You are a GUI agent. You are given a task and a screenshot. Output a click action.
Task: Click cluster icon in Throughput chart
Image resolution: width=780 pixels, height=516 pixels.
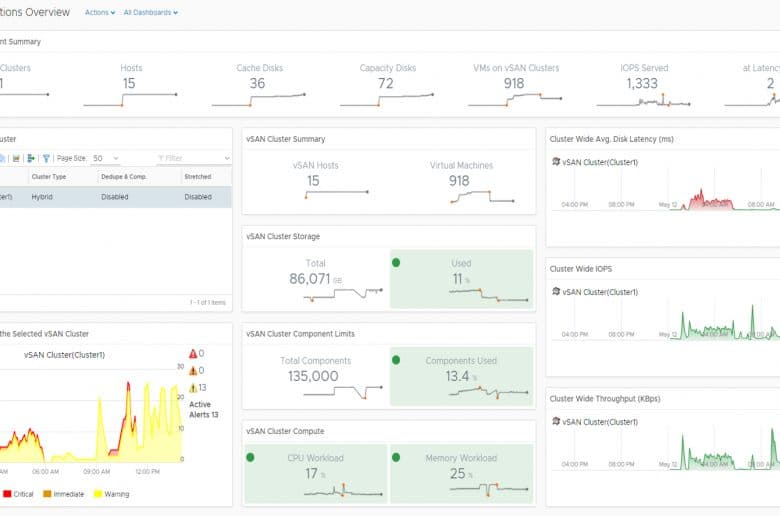(x=556, y=421)
